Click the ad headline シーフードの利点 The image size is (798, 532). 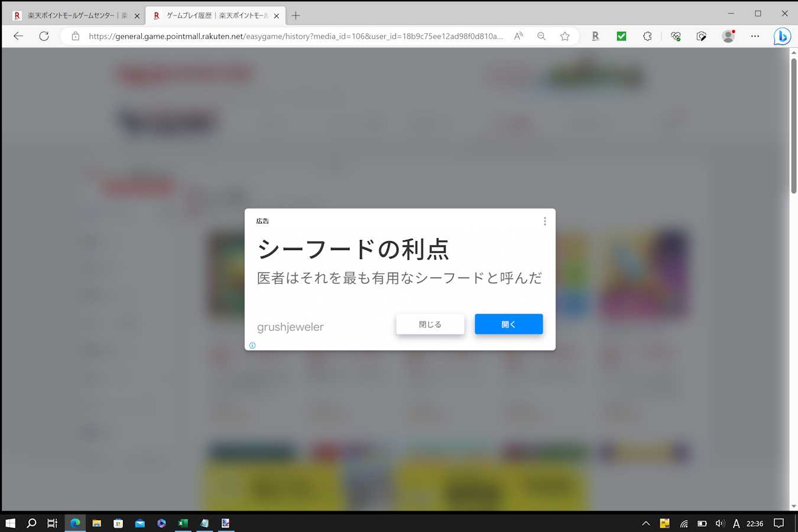[353, 249]
